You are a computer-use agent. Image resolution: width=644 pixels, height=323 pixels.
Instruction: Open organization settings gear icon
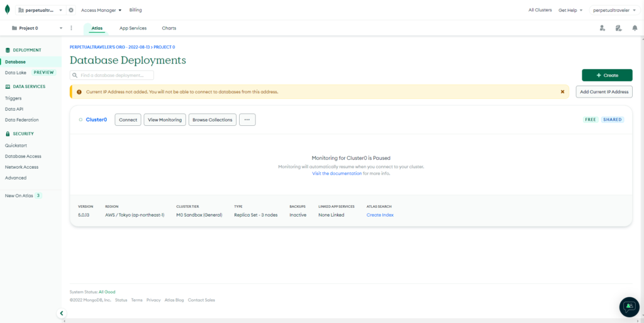[70, 10]
